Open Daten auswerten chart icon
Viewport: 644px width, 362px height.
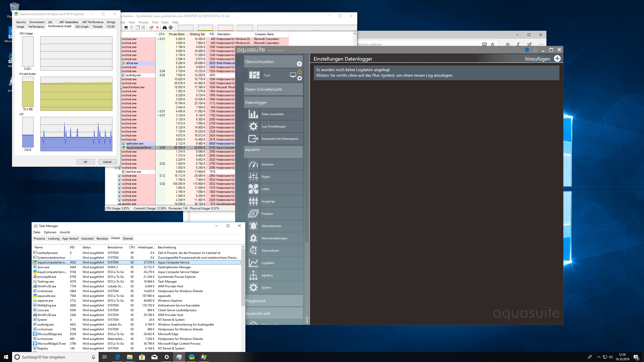point(253,114)
